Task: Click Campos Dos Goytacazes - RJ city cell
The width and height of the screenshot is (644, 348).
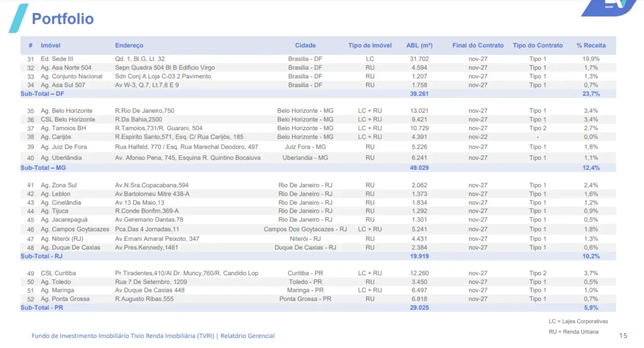Action: click(305, 229)
